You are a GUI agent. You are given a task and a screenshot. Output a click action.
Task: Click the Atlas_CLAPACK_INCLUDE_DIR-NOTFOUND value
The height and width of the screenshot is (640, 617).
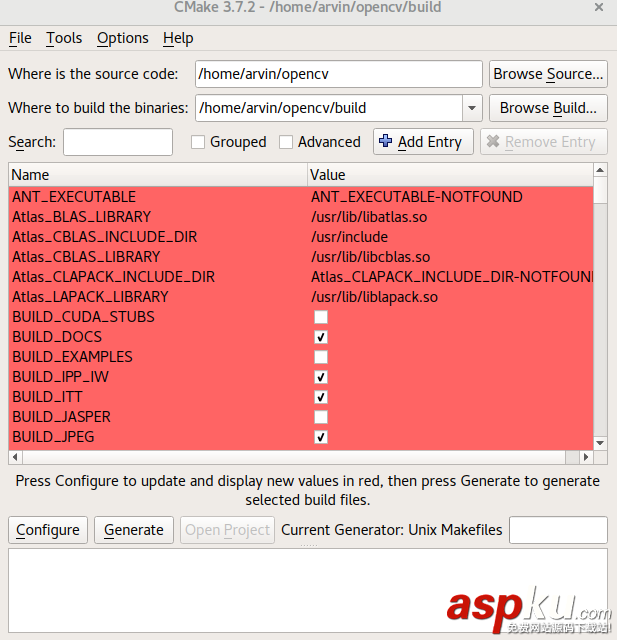pyautogui.click(x=452, y=277)
